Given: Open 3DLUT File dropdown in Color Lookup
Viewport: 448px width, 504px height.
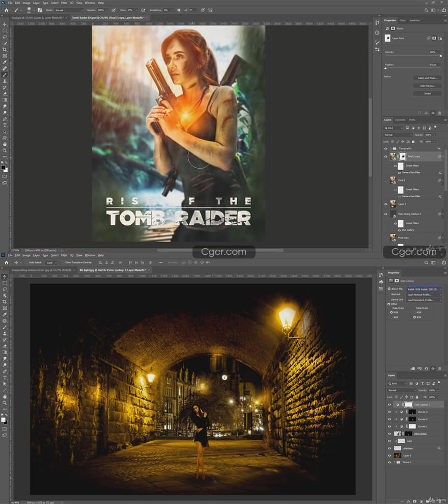Looking at the screenshot, I should (424, 289).
